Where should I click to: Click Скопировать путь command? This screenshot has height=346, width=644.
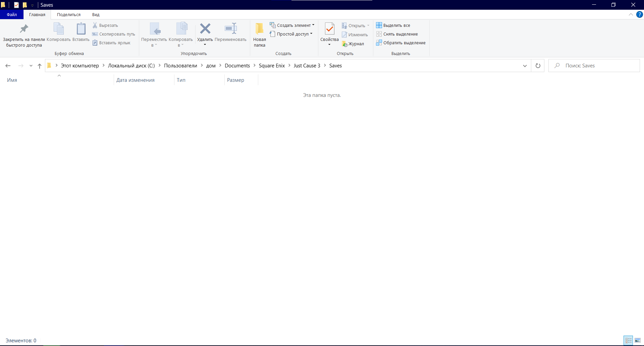(114, 34)
